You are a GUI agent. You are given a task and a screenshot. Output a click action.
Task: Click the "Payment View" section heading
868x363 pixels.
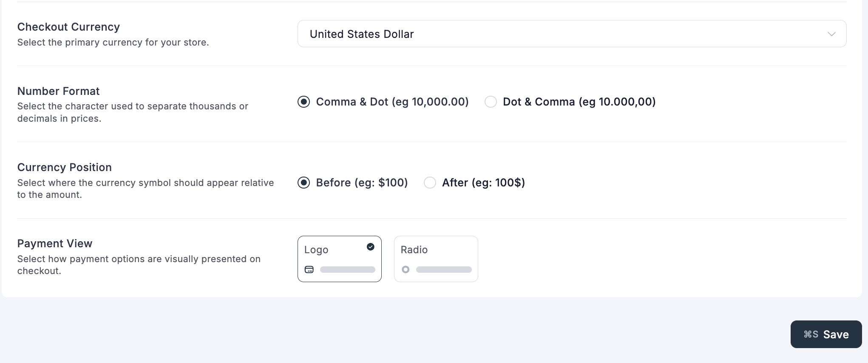(55, 243)
